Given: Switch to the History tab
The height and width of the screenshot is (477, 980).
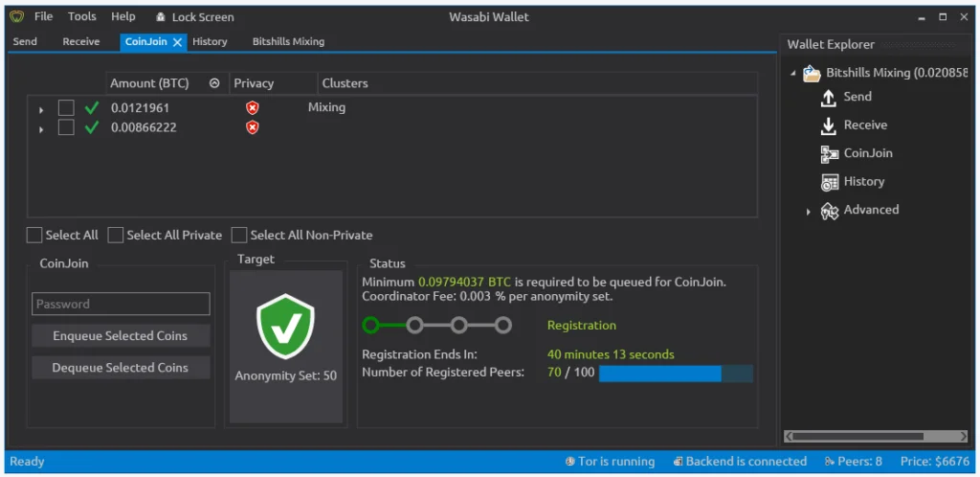Looking at the screenshot, I should click(210, 42).
